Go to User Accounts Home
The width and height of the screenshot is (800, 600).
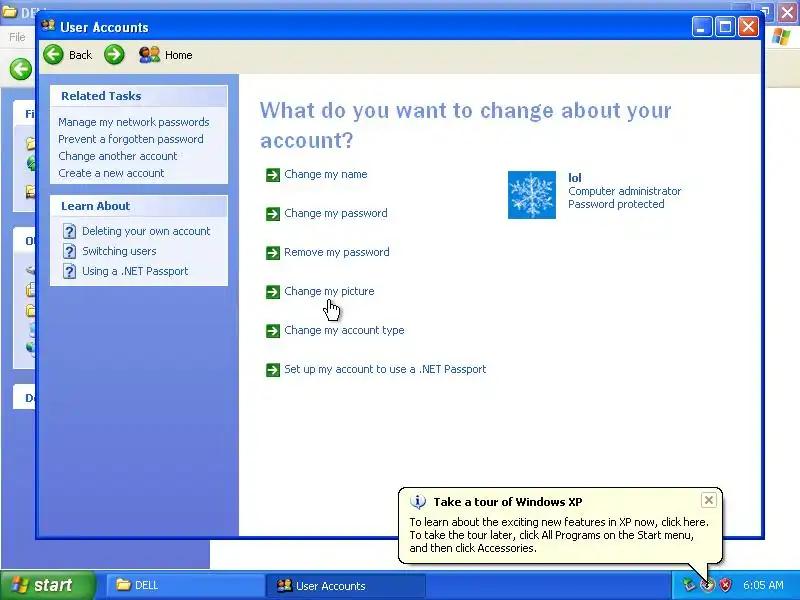166,55
